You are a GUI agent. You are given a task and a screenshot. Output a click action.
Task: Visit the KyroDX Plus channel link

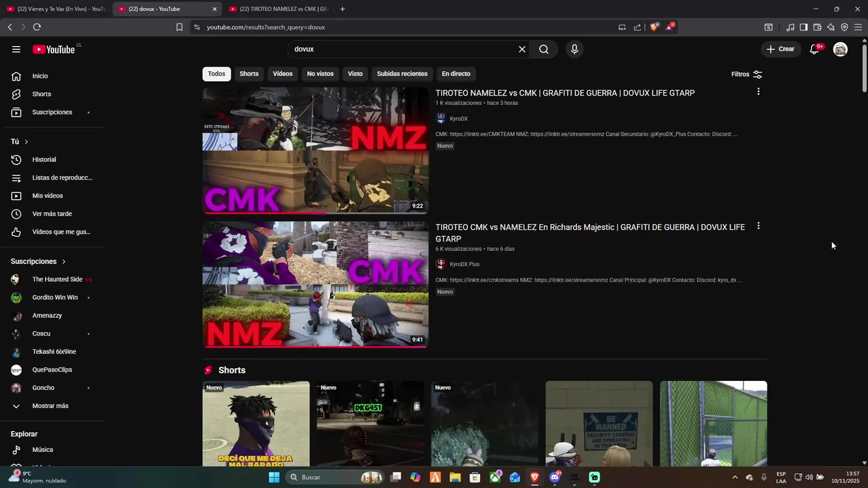coord(465,264)
